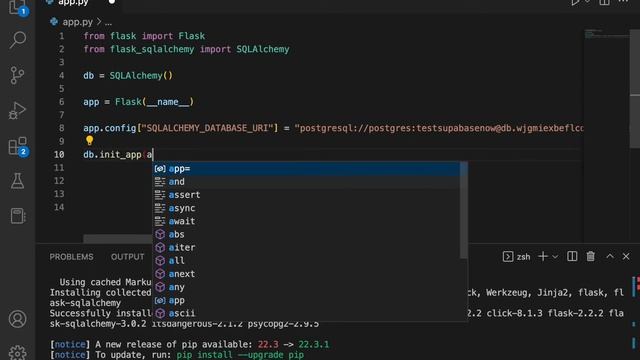Click 'pip install --upgrade pip' terminal text
This screenshot has height=360, width=640.
240,355
